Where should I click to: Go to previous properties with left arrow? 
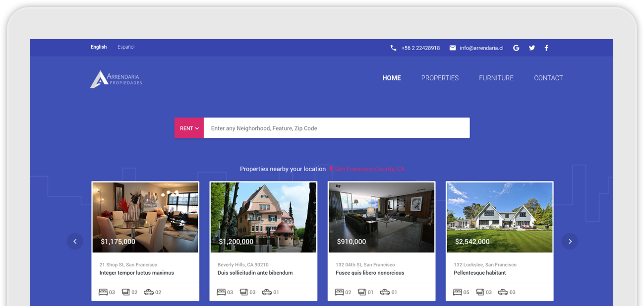(x=75, y=242)
